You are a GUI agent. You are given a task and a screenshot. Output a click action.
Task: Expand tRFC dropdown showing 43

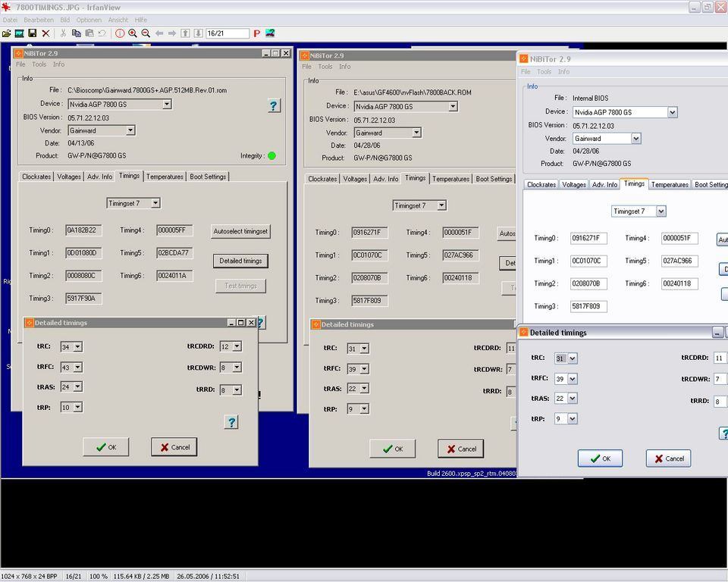pyautogui.click(x=77, y=367)
